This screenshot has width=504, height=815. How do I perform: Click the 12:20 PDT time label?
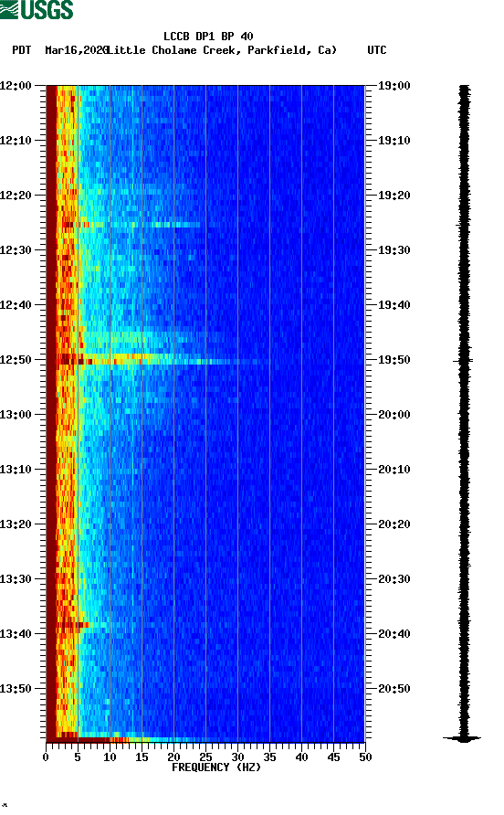tap(16, 196)
